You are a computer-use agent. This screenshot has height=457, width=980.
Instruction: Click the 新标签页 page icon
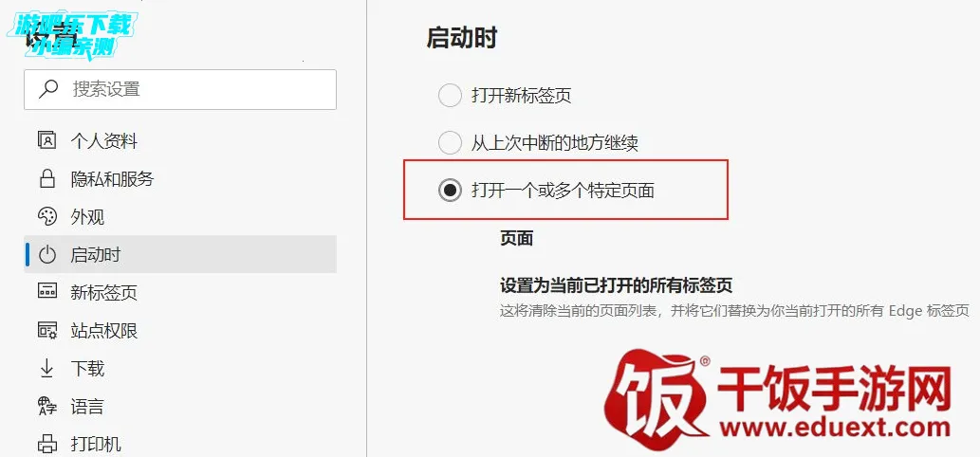click(47, 292)
